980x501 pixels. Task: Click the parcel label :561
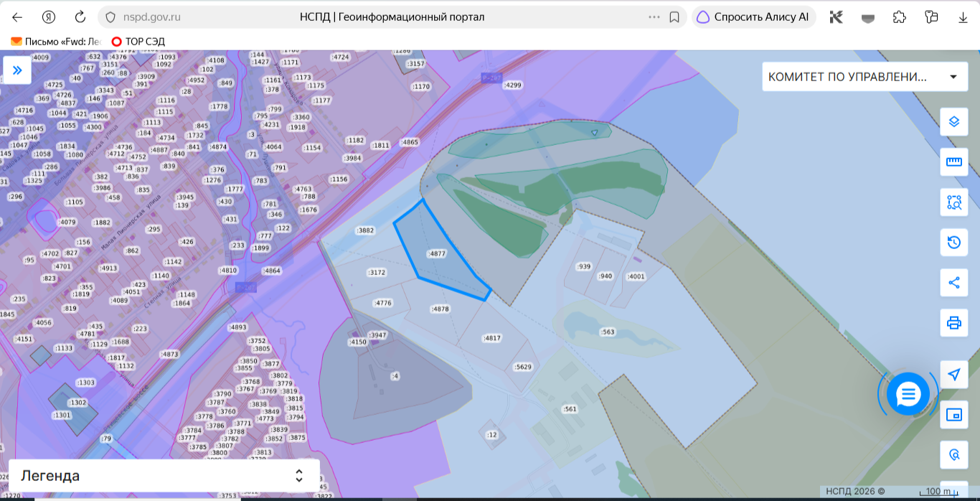pyautogui.click(x=570, y=409)
